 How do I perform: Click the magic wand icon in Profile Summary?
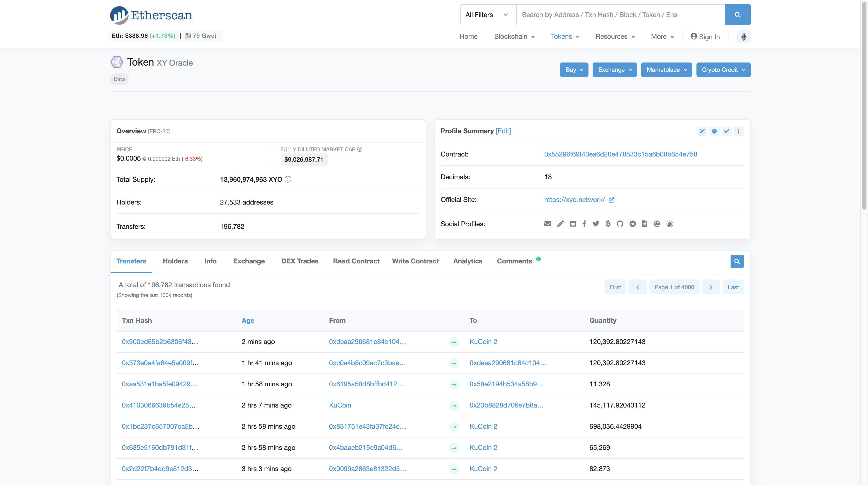[702, 131]
